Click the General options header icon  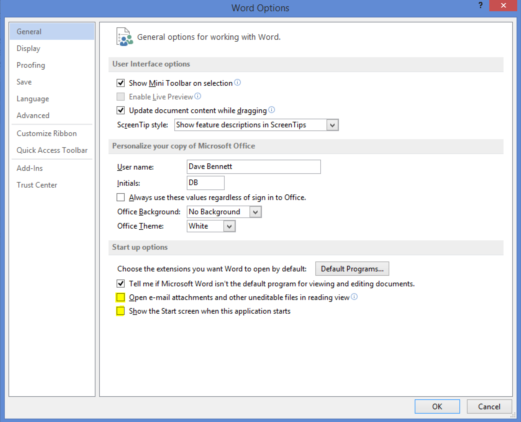coord(124,37)
